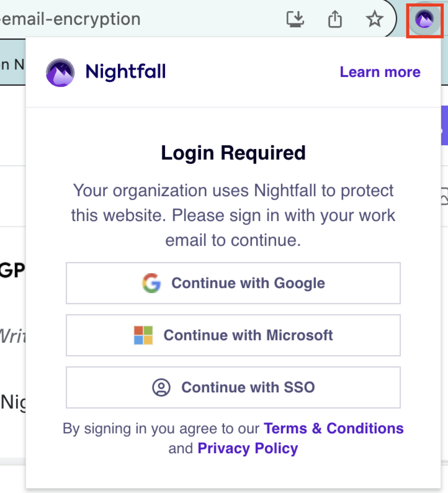Click the Nightfall wordmark text in popup
Viewport: 448px width, 493px height.
125,72
